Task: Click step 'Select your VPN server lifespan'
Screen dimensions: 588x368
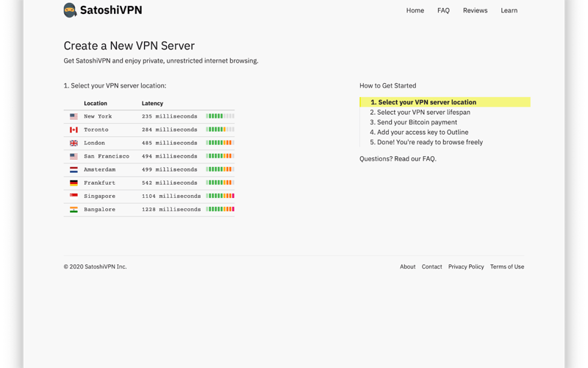Action: 420,113
